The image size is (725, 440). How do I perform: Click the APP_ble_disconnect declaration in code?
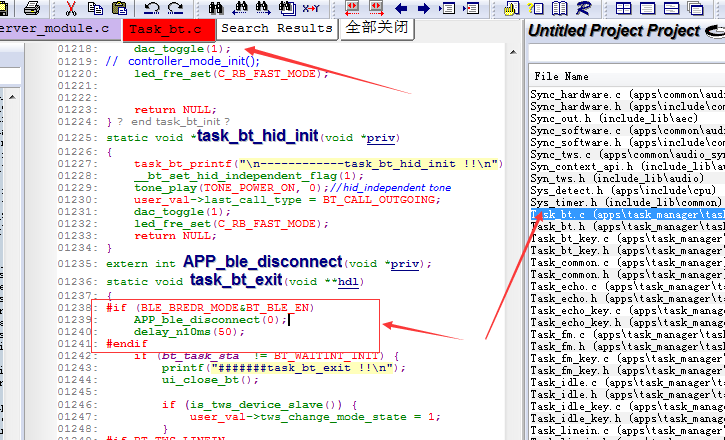tap(263, 262)
